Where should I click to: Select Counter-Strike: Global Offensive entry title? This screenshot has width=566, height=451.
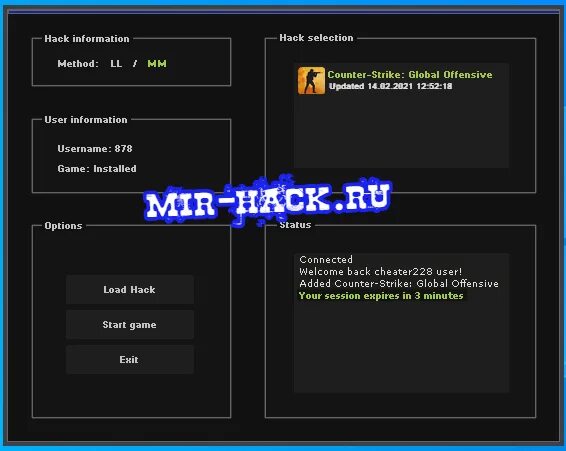coord(410,75)
